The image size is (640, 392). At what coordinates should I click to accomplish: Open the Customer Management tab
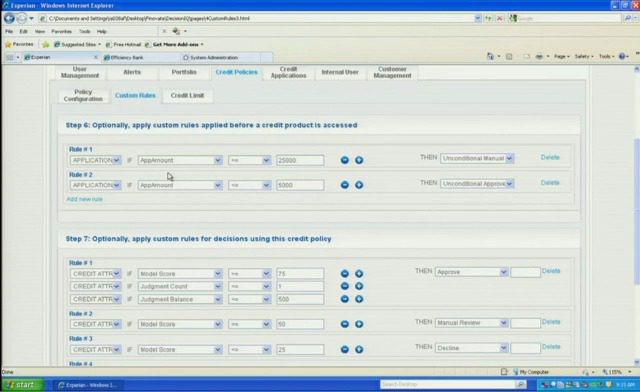point(392,72)
